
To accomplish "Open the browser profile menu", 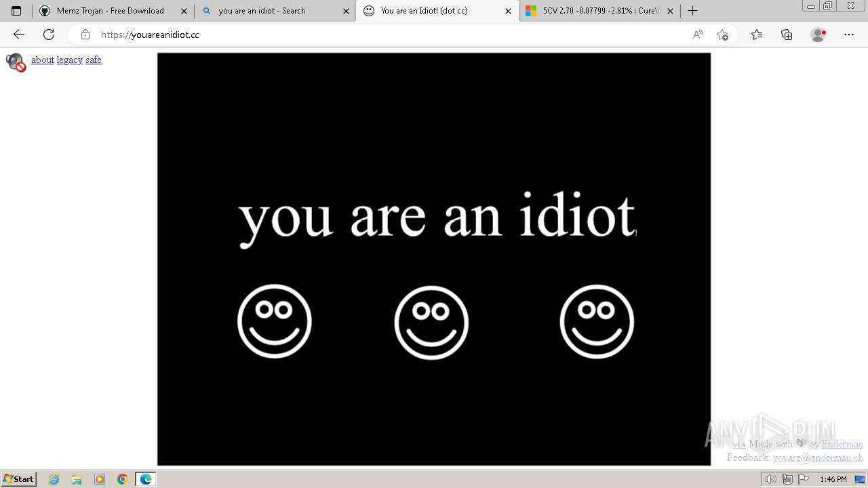I will 818,35.
